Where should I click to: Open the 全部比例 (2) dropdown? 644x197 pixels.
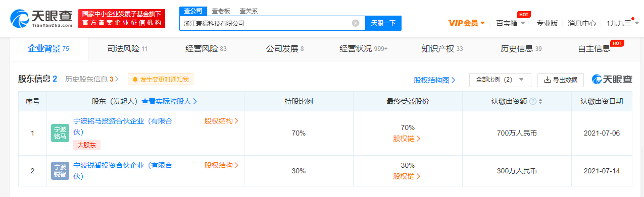[x=500, y=80]
